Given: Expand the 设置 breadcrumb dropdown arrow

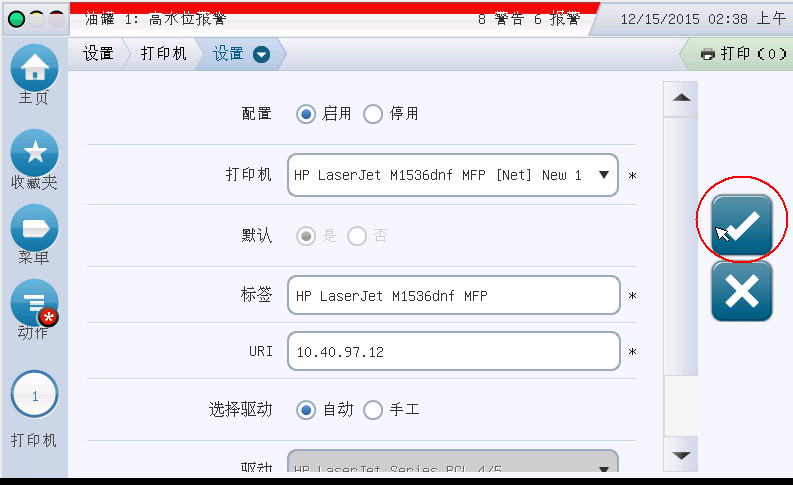Looking at the screenshot, I should tap(262, 54).
